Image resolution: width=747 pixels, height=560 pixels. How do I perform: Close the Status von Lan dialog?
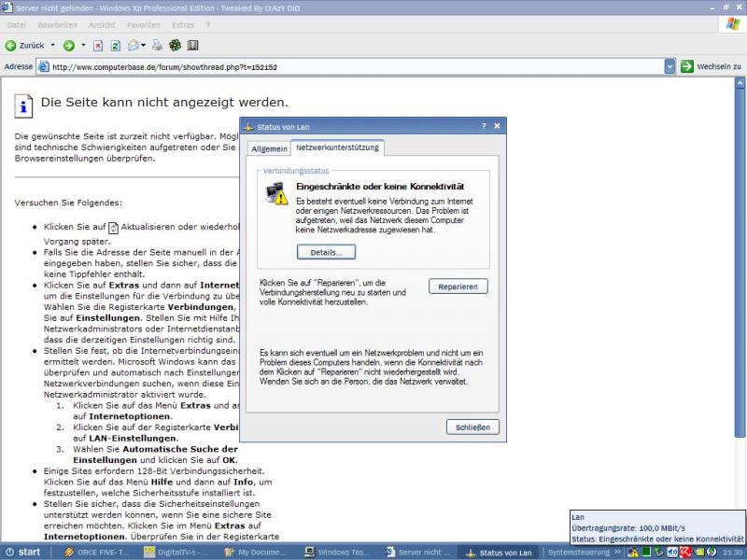(x=497, y=126)
